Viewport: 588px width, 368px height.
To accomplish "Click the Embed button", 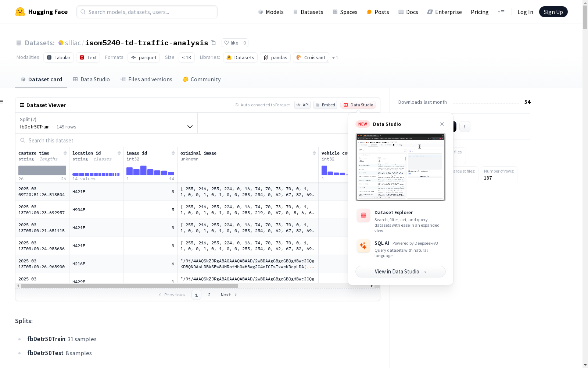I will [x=325, y=105].
